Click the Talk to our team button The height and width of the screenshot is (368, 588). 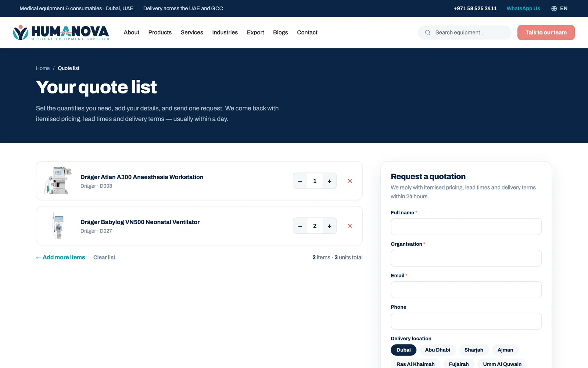coord(546,32)
